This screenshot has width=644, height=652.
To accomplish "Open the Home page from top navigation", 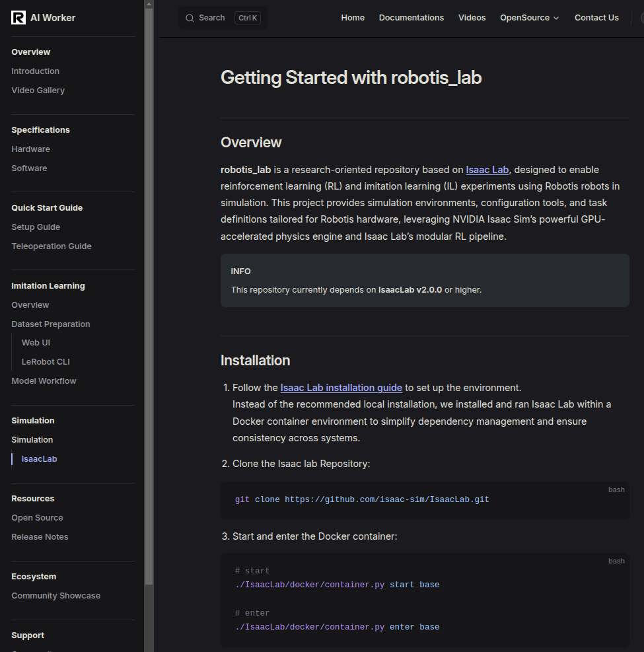I will click(x=353, y=18).
